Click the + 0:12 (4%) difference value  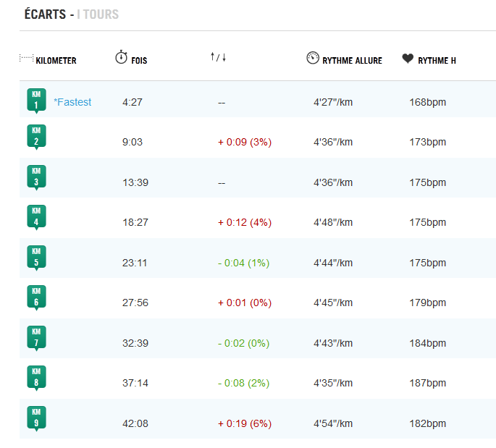click(x=245, y=222)
